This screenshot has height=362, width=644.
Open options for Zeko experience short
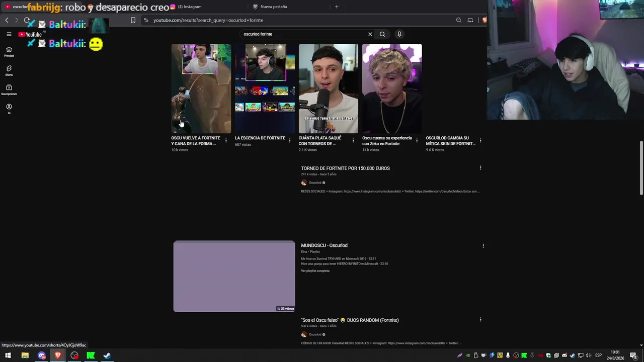417,140
